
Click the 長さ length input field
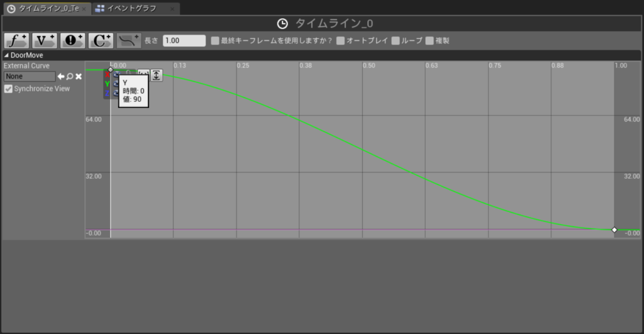point(184,41)
